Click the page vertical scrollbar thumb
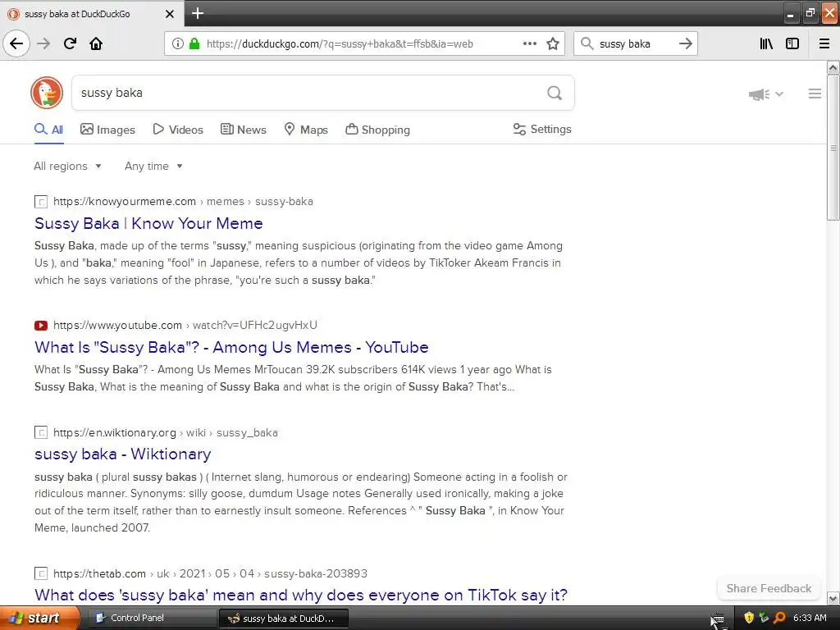 pyautogui.click(x=833, y=148)
